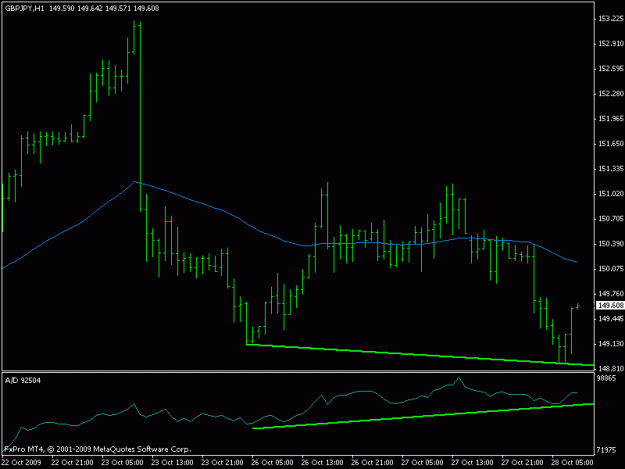The height and width of the screenshot is (469, 625).
Task: Click the GBPJPY,H1 chart title text
Action: [x=24, y=8]
